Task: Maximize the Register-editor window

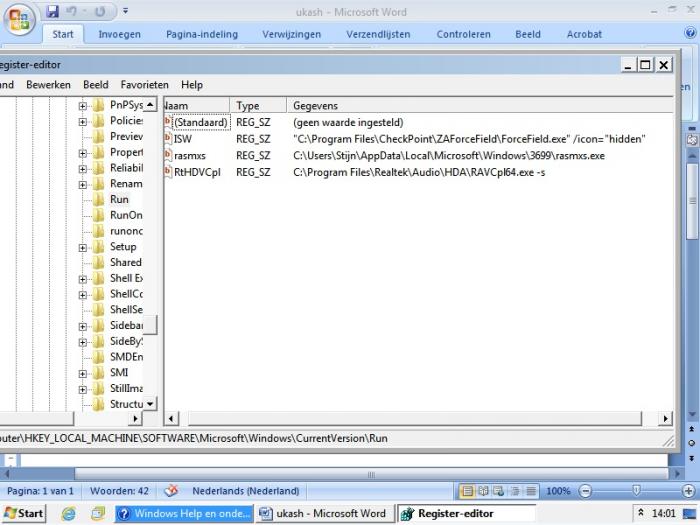Action: click(645, 65)
